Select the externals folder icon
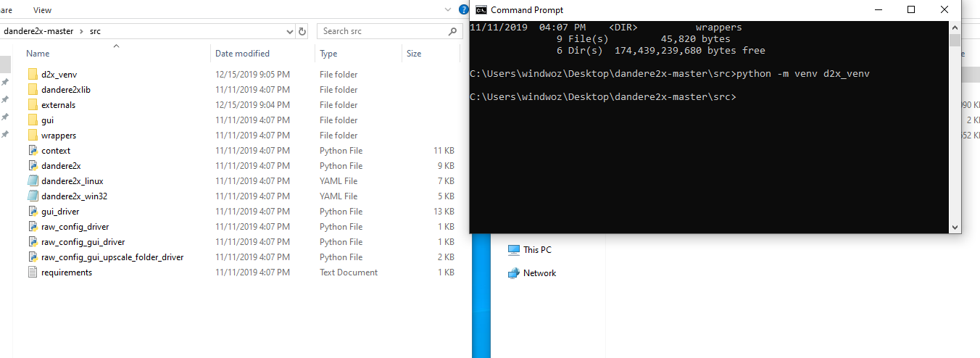 tap(33, 105)
